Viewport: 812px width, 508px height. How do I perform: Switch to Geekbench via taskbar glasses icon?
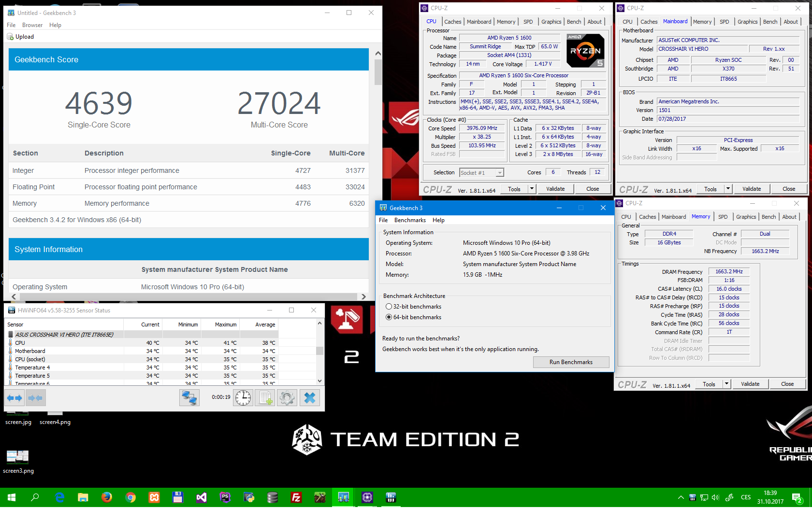click(344, 497)
